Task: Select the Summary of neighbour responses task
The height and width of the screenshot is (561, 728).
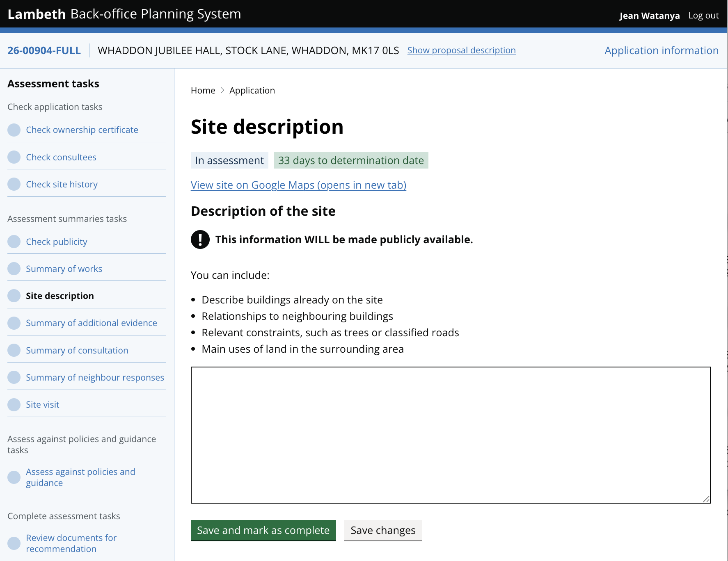Action: click(x=95, y=377)
